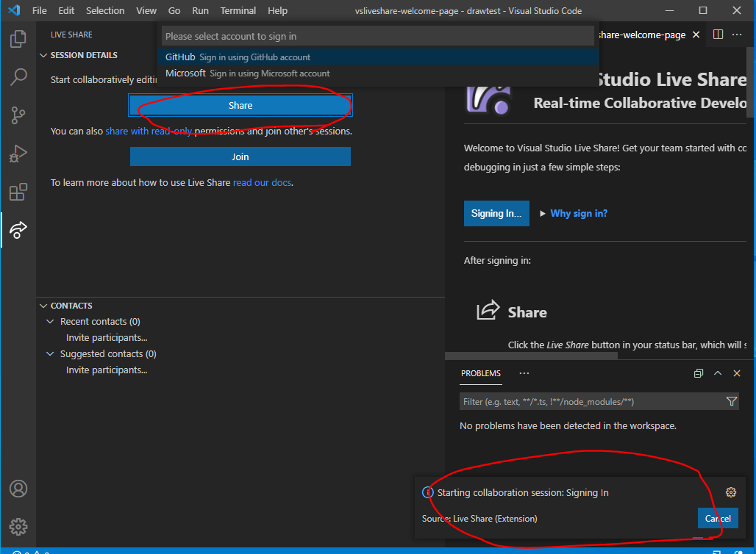Click Invite participants under Suggested contacts
The width and height of the screenshot is (756, 554).
click(107, 370)
